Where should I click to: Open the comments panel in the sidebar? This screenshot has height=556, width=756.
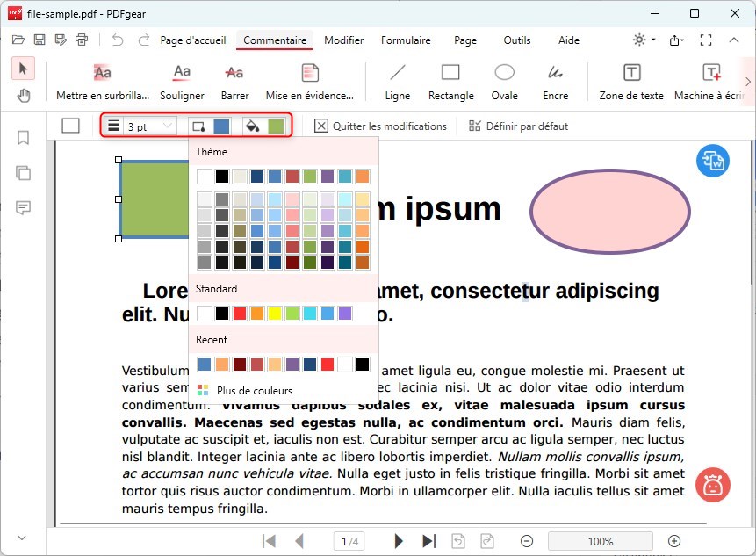point(23,208)
